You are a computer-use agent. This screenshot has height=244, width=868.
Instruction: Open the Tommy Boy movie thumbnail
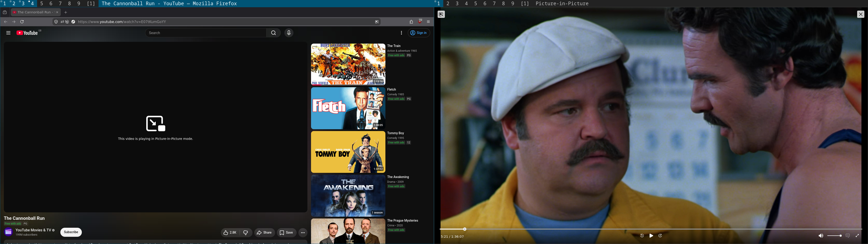click(348, 152)
